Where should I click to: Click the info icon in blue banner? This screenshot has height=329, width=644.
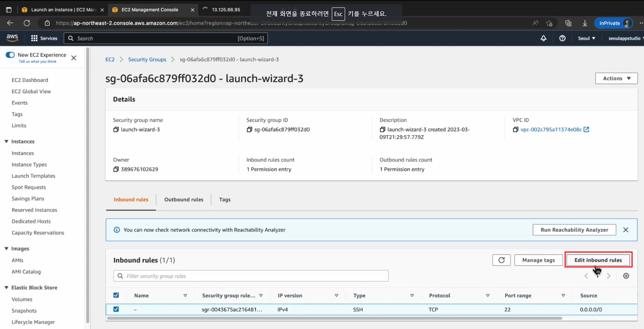tap(117, 230)
